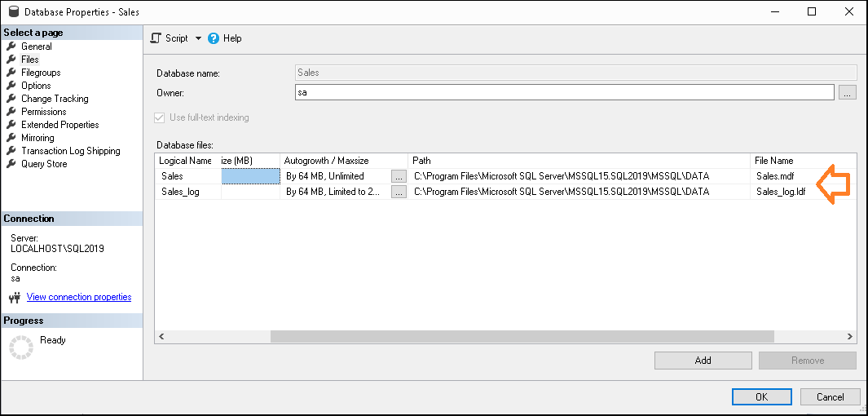Viewport: 868px width, 416px height.
Task: Open the Query Store page
Action: tap(44, 164)
